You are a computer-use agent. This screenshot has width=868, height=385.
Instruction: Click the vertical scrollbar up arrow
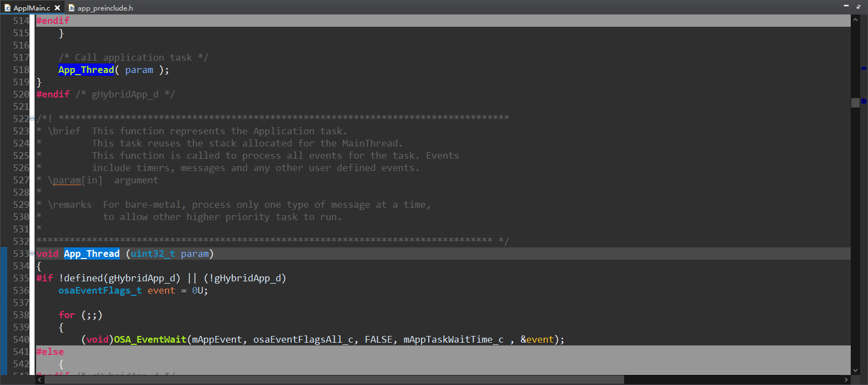tap(855, 20)
